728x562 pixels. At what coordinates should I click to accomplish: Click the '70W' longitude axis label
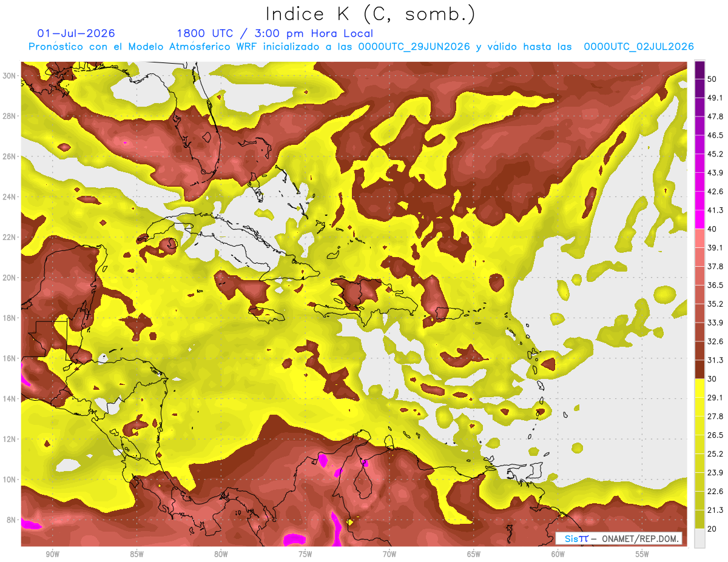pyautogui.click(x=389, y=554)
